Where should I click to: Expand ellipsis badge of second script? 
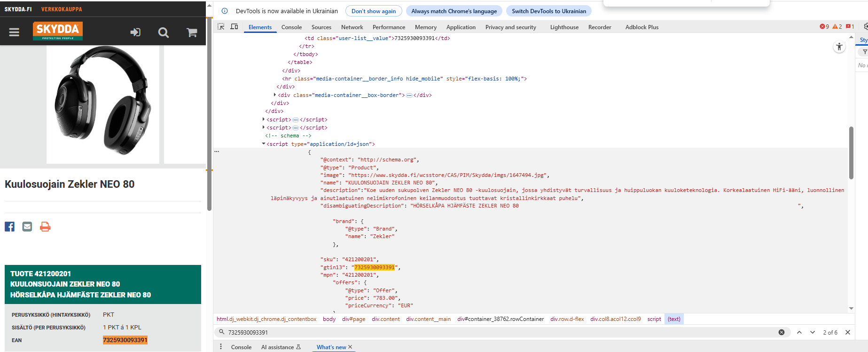[x=296, y=128]
